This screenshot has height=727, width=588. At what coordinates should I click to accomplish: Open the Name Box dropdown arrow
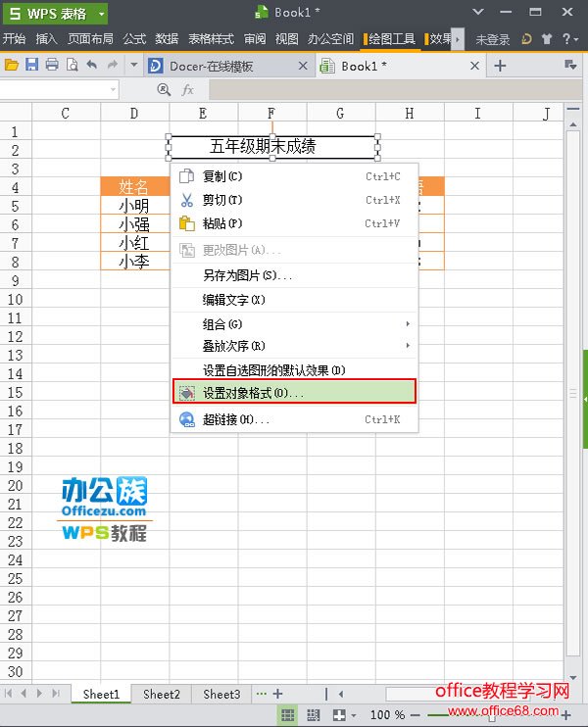tap(113, 89)
